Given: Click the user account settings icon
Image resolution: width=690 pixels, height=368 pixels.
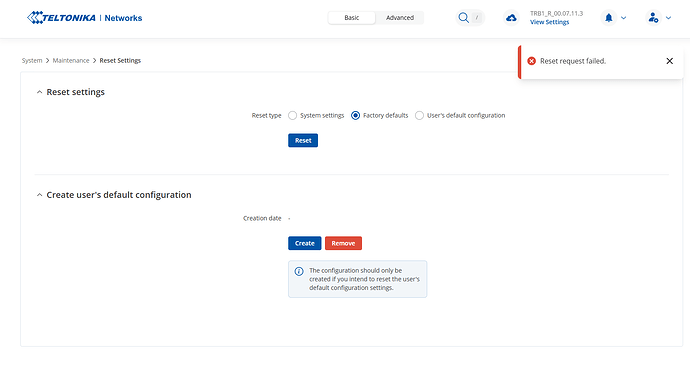Looking at the screenshot, I should pyautogui.click(x=653, y=18).
